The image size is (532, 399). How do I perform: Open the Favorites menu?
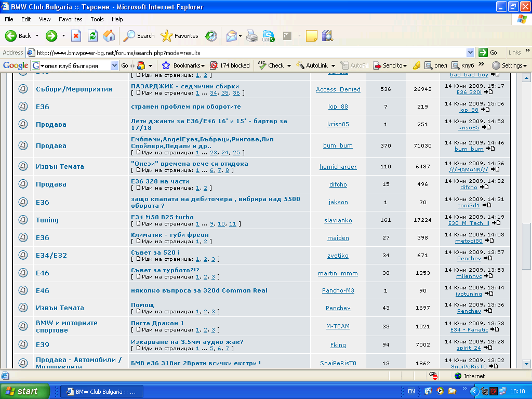[70, 19]
